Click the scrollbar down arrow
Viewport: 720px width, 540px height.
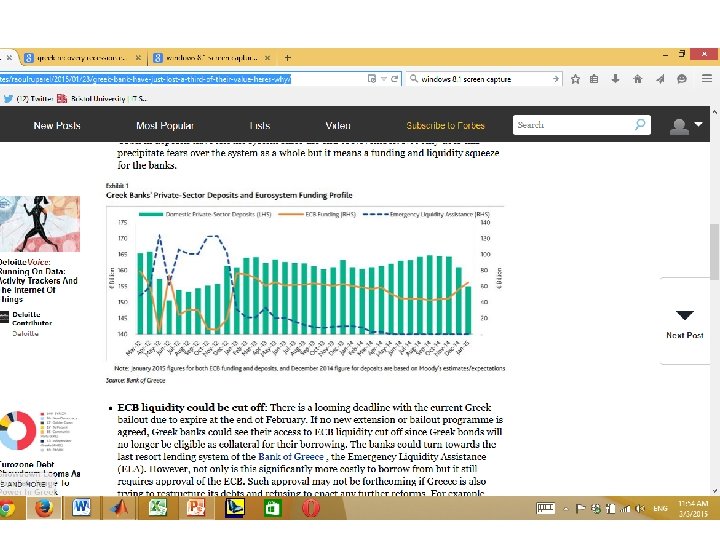[714, 491]
